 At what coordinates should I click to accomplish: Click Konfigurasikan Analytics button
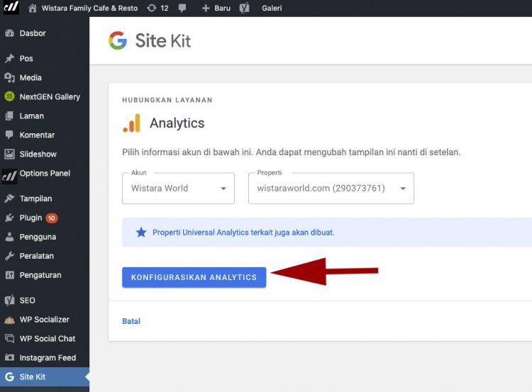pos(194,277)
